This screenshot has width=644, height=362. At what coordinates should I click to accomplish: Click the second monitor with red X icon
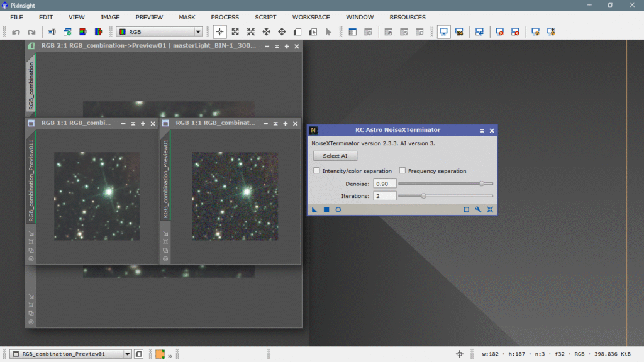point(515,32)
